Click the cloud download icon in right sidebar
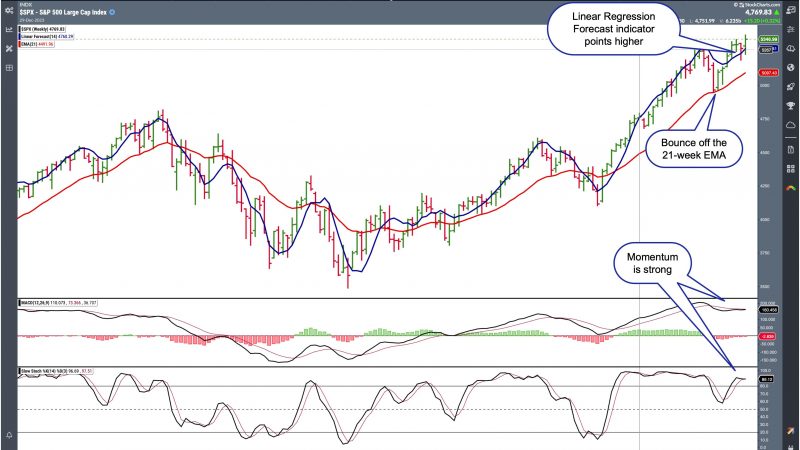The height and width of the screenshot is (450, 800). (x=791, y=48)
